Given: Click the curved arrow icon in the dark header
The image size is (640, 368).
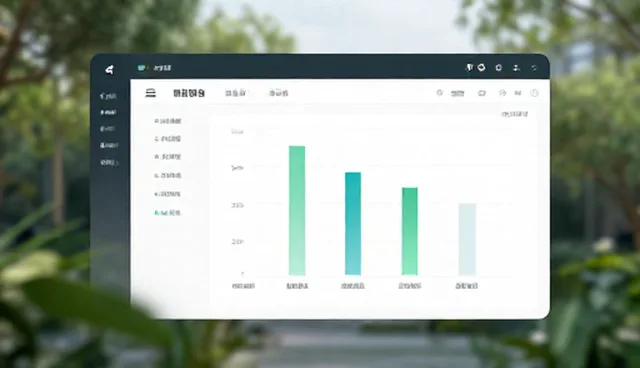Looking at the screenshot, I should [x=535, y=68].
